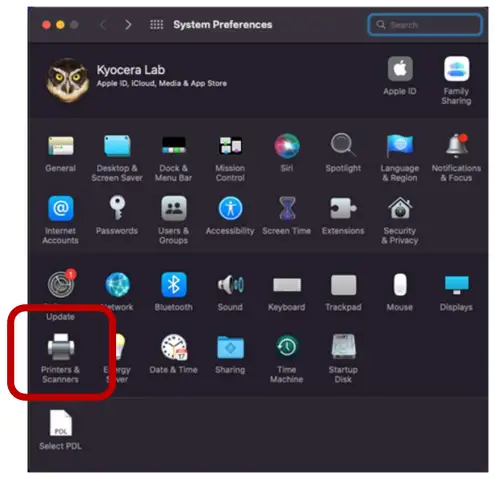Image resolution: width=495 pixels, height=478 pixels.
Task: Go back with the left chevron
Action: tap(103, 25)
